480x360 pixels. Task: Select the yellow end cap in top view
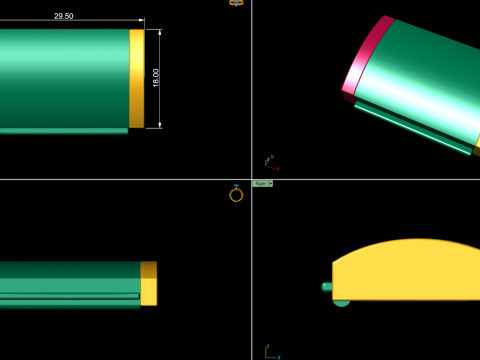[137, 78]
